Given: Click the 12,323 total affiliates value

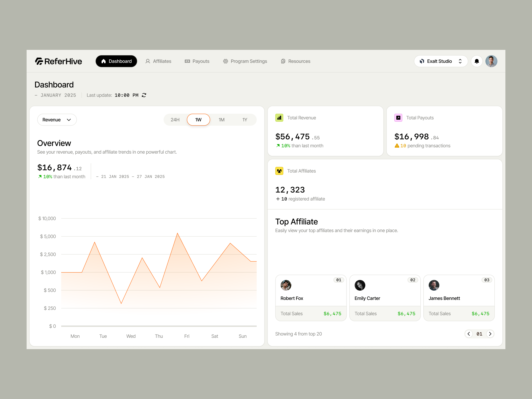Looking at the screenshot, I should pyautogui.click(x=290, y=190).
